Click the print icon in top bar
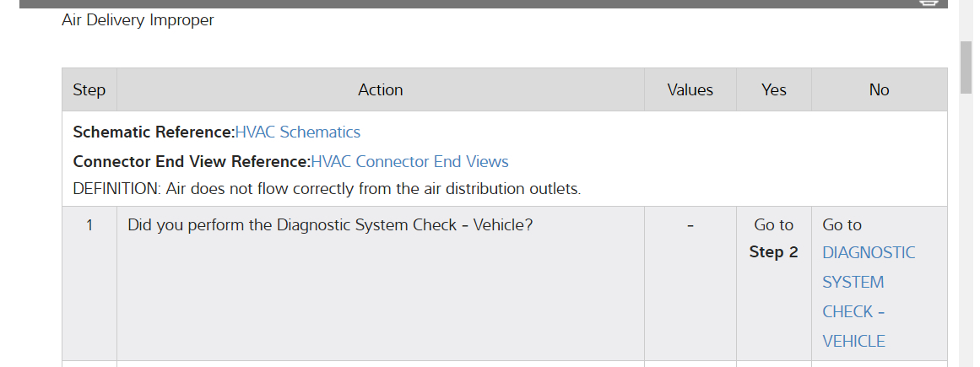The image size is (980, 367). click(929, 3)
